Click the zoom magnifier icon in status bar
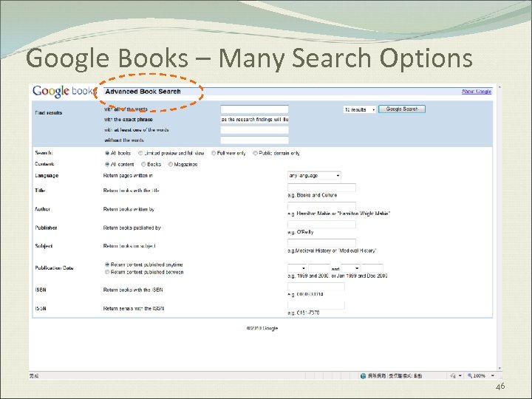Image resolution: width=532 pixels, height=399 pixels. tap(470, 375)
